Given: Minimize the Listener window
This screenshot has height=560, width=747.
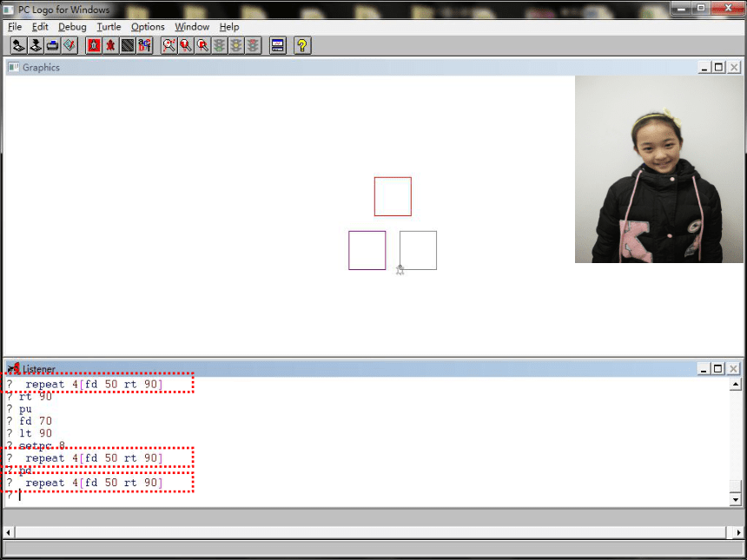Looking at the screenshot, I should point(704,369).
